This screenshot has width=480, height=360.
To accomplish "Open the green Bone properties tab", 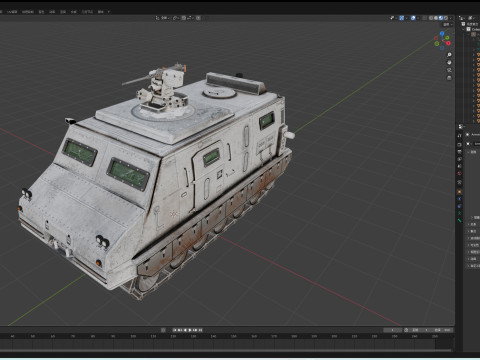I will [459, 220].
